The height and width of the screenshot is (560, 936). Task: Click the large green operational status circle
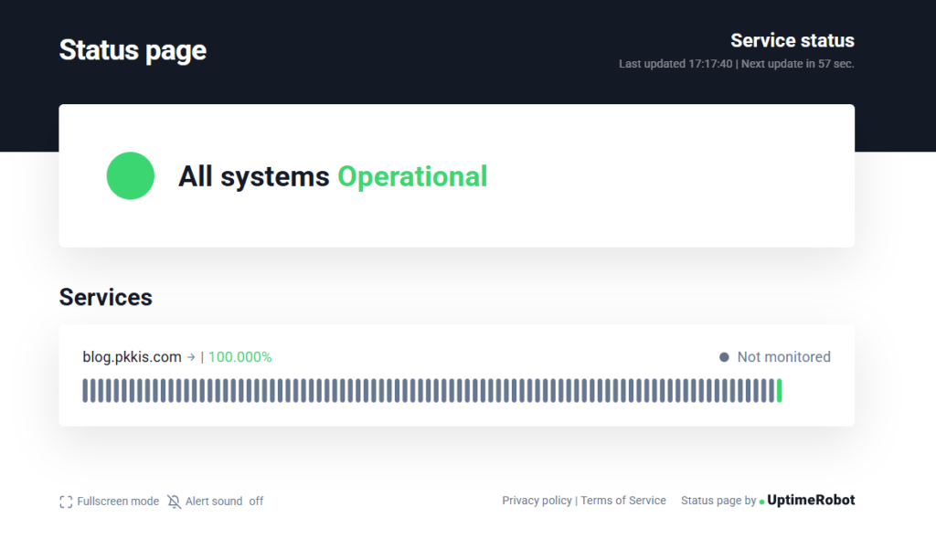pos(131,175)
